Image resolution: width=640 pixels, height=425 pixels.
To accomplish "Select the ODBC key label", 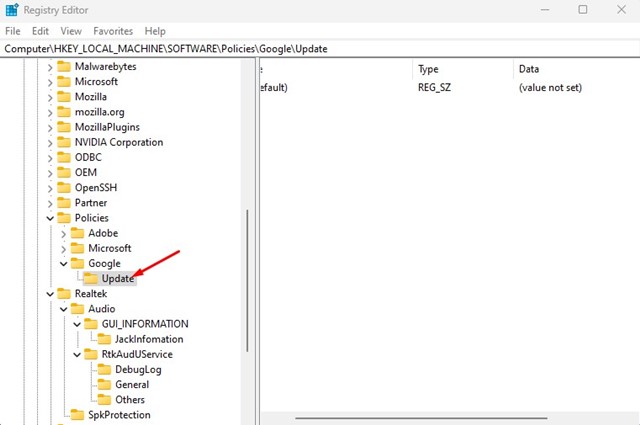I will [x=88, y=157].
